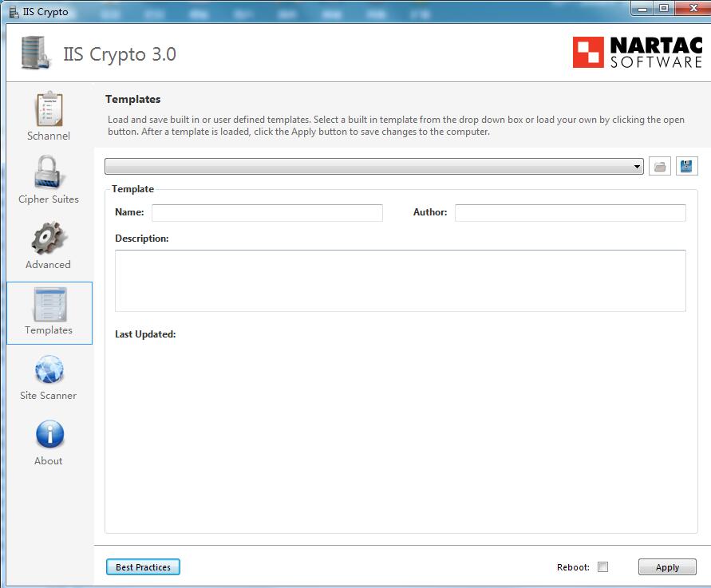Viewport: 711px width, 588px height.
Task: Click into the Author text field
Action: [569, 212]
